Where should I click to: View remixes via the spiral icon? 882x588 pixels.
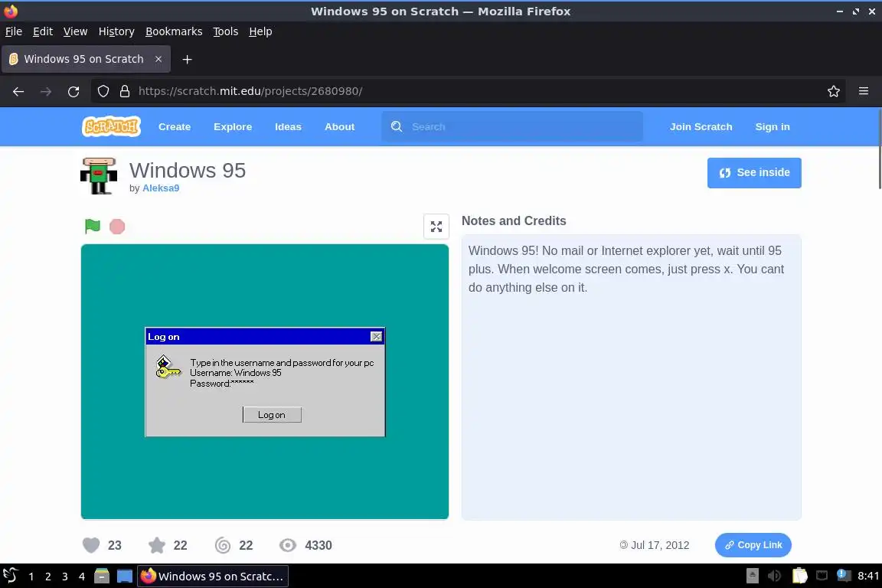click(x=223, y=544)
